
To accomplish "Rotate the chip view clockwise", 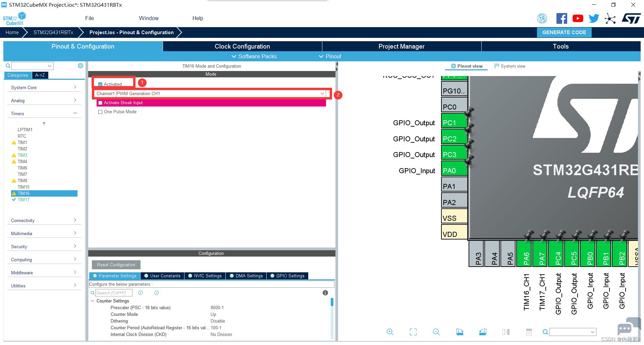I will pyautogui.click(x=460, y=332).
